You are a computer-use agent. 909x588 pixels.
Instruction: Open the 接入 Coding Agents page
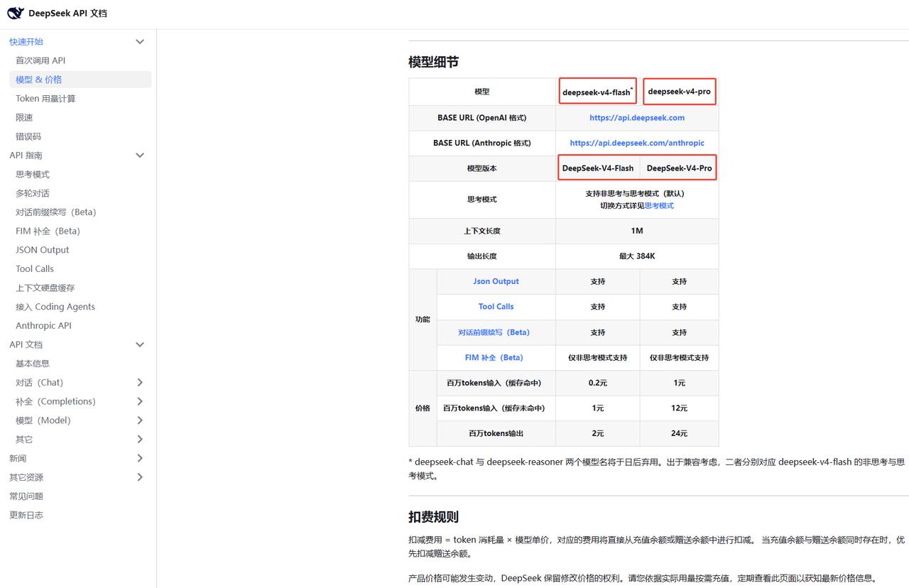coord(55,306)
